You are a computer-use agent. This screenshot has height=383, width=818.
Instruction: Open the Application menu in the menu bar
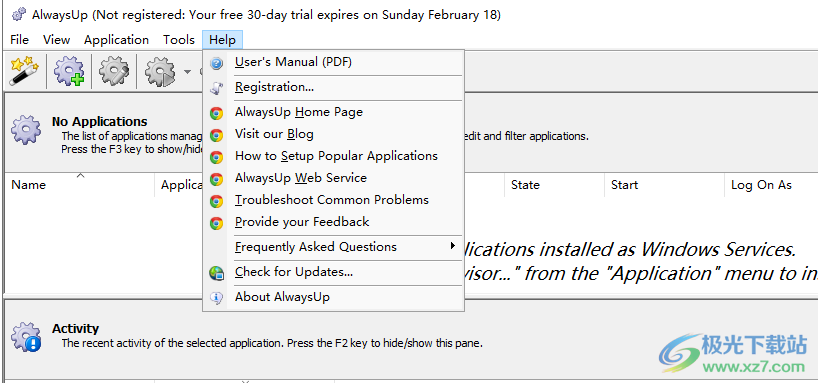[116, 40]
